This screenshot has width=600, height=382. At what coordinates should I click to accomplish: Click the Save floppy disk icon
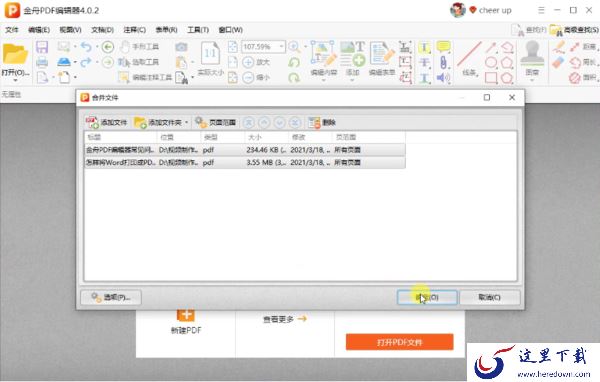pyautogui.click(x=42, y=47)
